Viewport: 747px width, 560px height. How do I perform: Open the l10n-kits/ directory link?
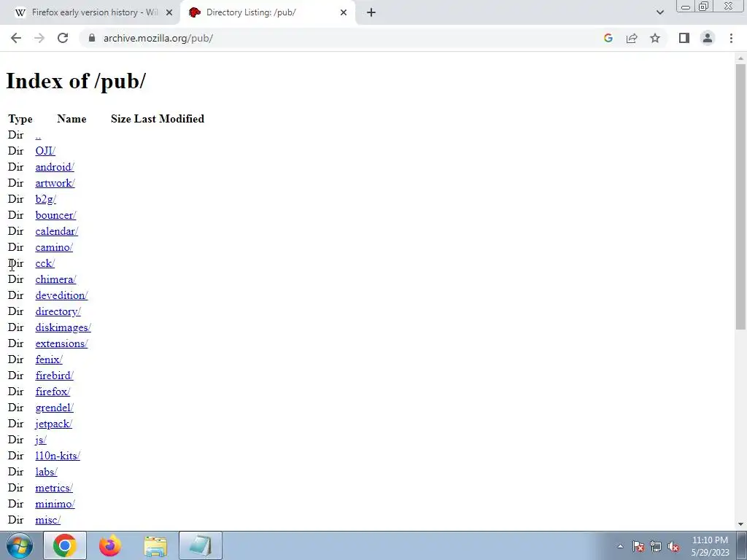(x=58, y=456)
